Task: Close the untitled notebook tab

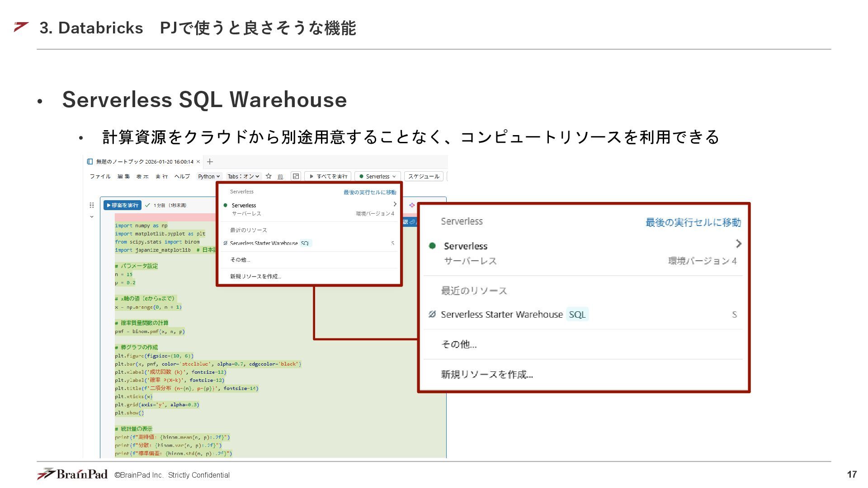Action: [x=198, y=161]
